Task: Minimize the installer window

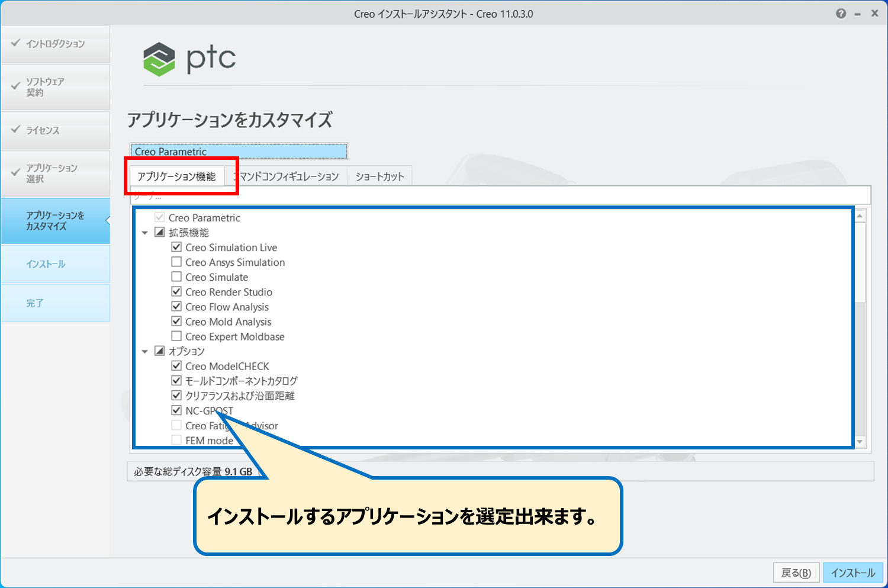Action: [857, 14]
